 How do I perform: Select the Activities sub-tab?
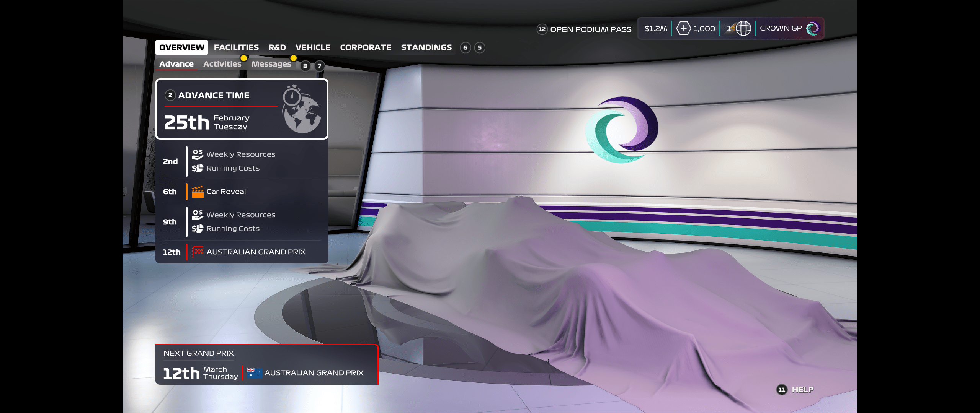tap(222, 64)
